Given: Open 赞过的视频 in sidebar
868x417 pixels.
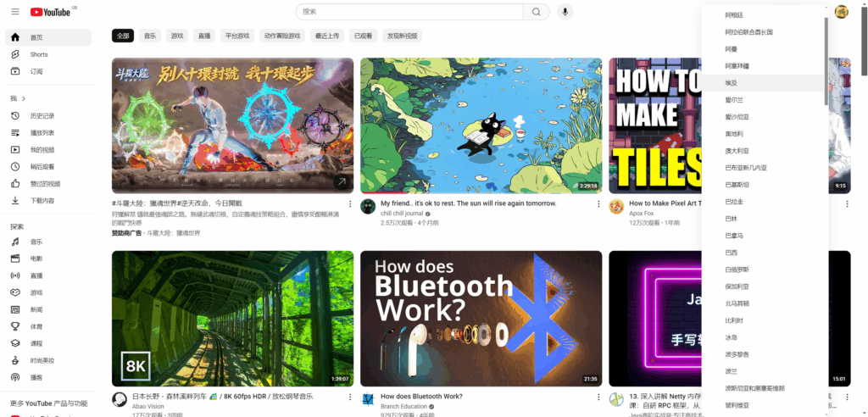Looking at the screenshot, I should pyautogui.click(x=48, y=184).
